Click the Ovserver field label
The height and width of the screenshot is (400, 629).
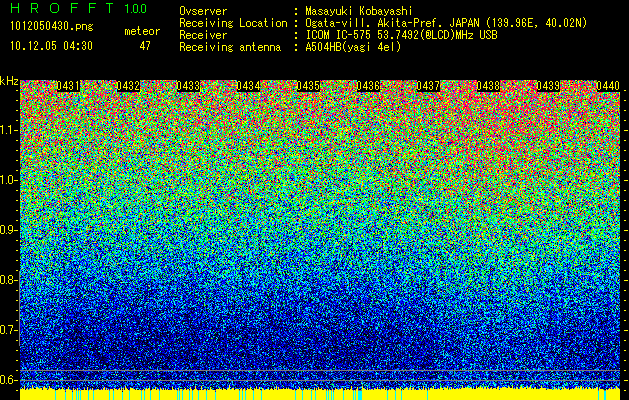(x=203, y=11)
